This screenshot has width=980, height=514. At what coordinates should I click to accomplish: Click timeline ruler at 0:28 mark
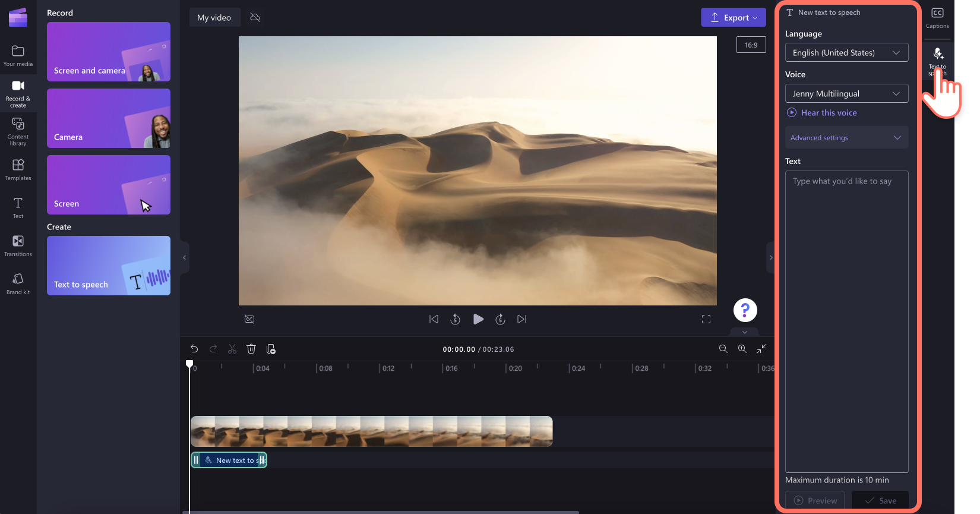click(641, 368)
